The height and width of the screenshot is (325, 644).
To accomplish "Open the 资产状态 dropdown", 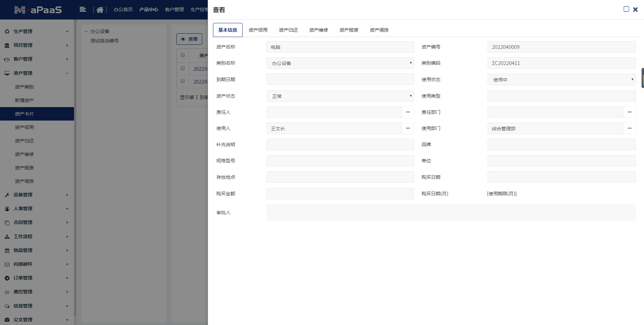I will point(340,96).
